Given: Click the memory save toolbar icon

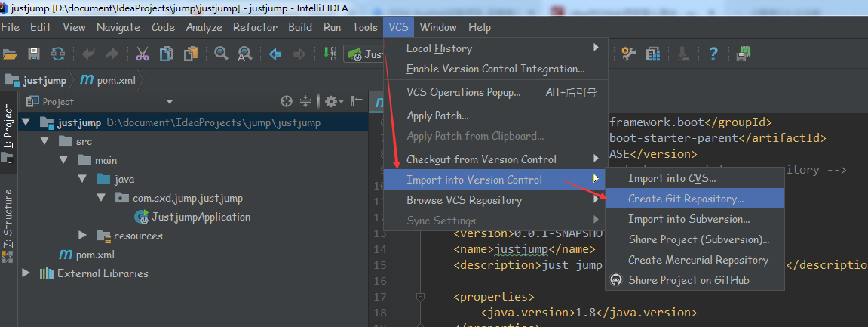Looking at the screenshot, I should point(744,54).
